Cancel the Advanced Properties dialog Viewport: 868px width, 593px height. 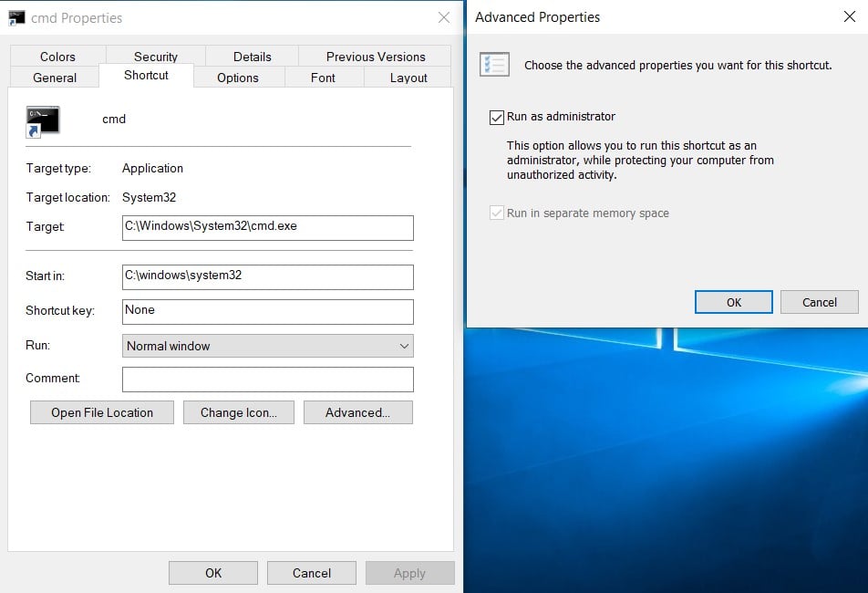[x=819, y=302]
